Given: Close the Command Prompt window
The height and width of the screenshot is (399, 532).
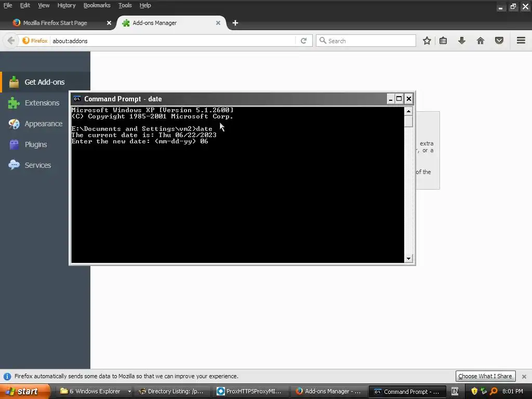Looking at the screenshot, I should coord(409,99).
